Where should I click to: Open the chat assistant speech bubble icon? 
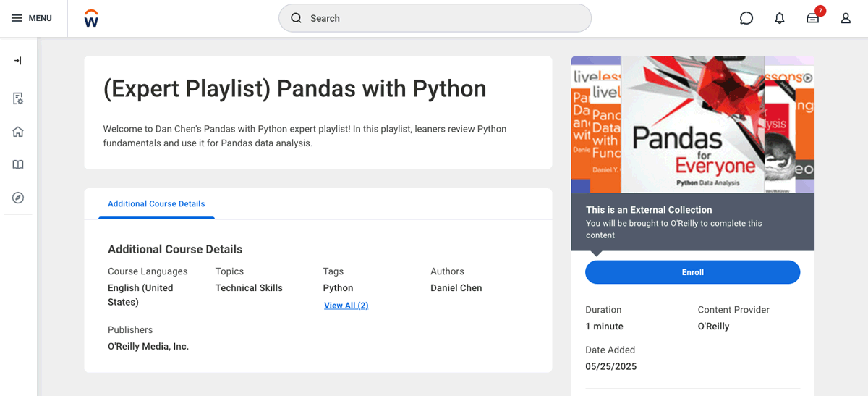point(746,18)
